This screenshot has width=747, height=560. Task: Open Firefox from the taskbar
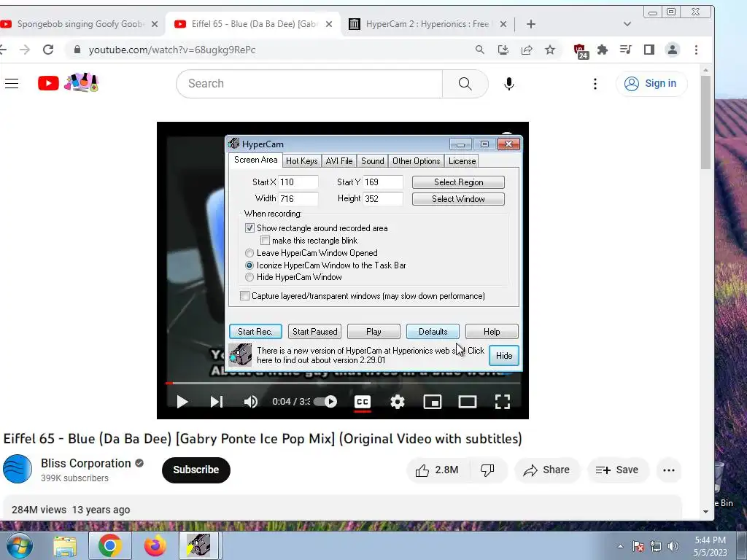(155, 545)
